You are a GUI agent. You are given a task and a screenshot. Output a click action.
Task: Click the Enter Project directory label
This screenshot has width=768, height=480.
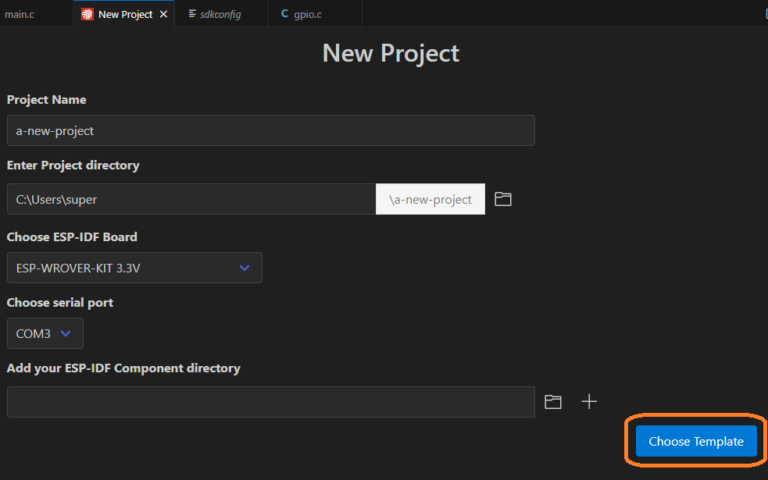point(73,166)
